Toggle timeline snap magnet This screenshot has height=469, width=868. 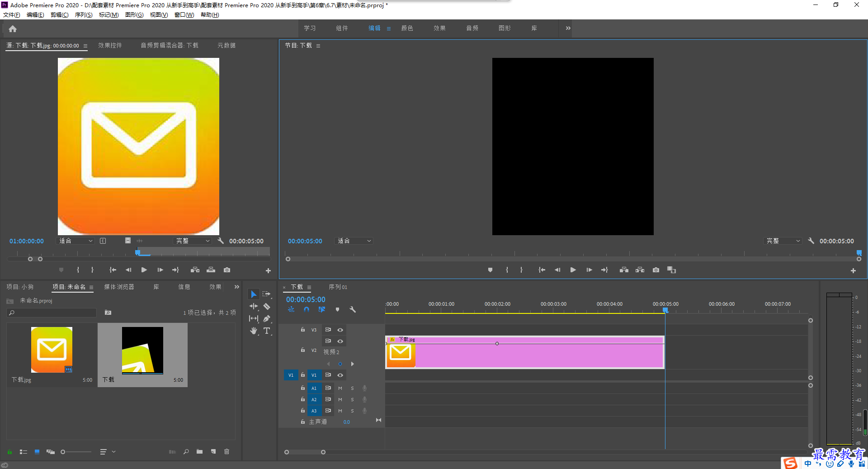coord(307,310)
